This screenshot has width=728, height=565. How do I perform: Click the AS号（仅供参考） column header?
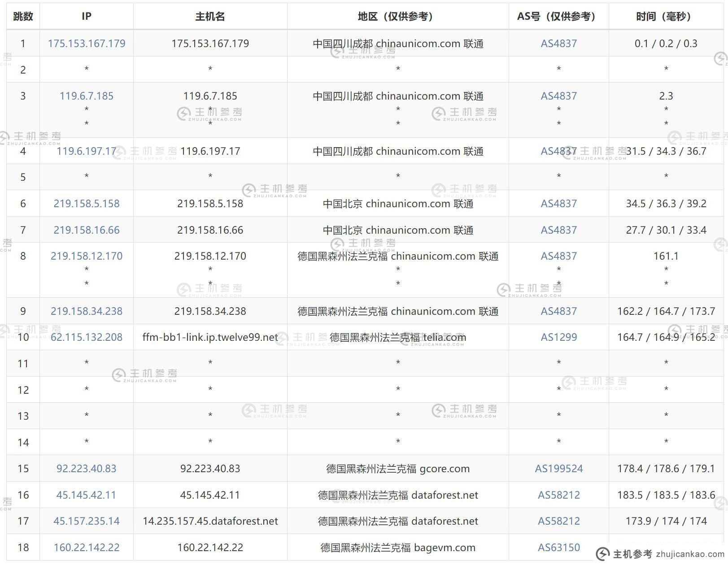tap(559, 17)
